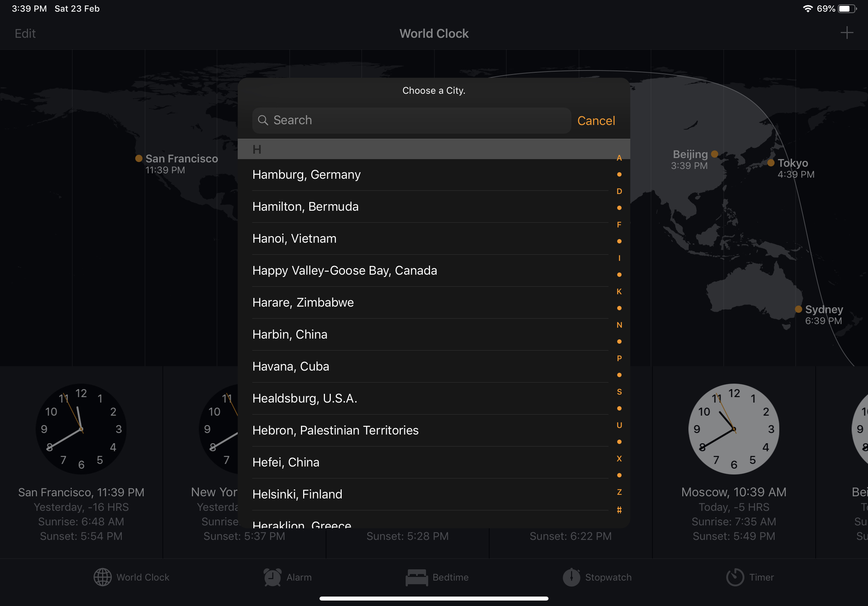868x606 pixels.
Task: Tap the H section header
Action: (x=434, y=149)
